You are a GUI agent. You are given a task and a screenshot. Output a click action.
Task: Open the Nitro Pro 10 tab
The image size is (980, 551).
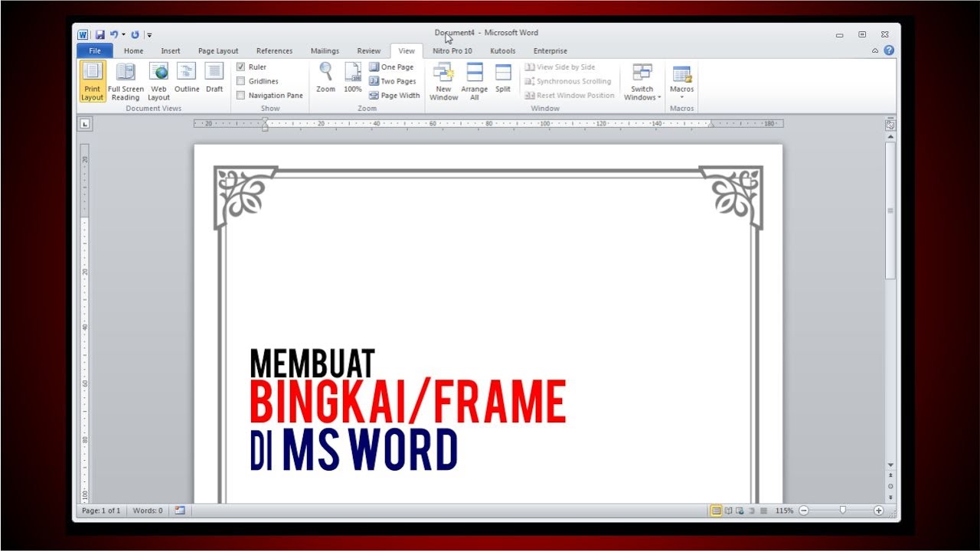(452, 51)
